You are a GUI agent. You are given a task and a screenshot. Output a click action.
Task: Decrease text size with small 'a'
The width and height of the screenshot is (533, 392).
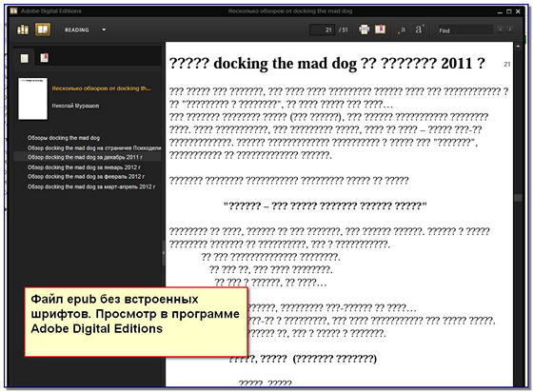pyautogui.click(x=402, y=30)
